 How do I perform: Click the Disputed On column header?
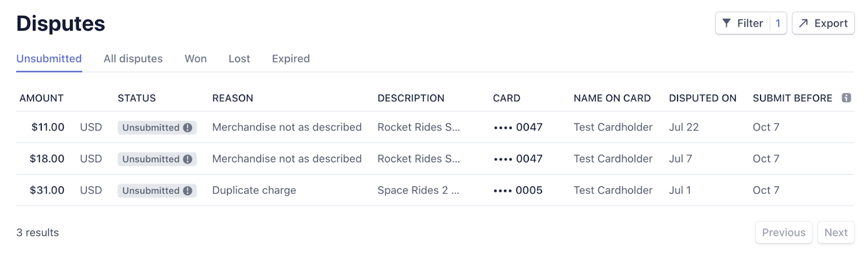click(x=703, y=98)
